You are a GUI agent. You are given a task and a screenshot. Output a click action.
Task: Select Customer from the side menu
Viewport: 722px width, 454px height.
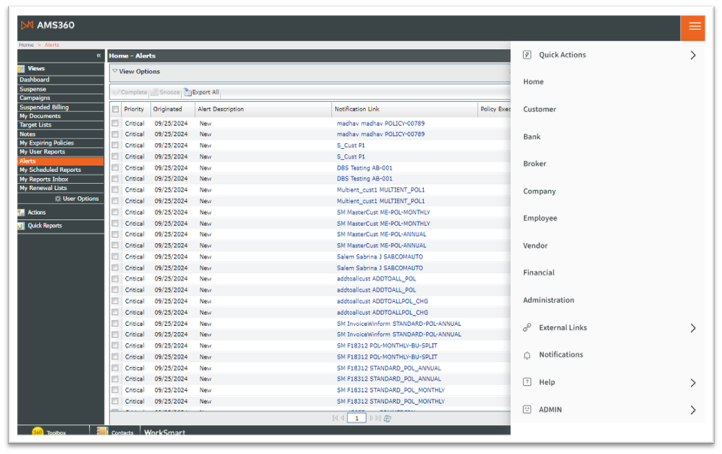[539, 109]
